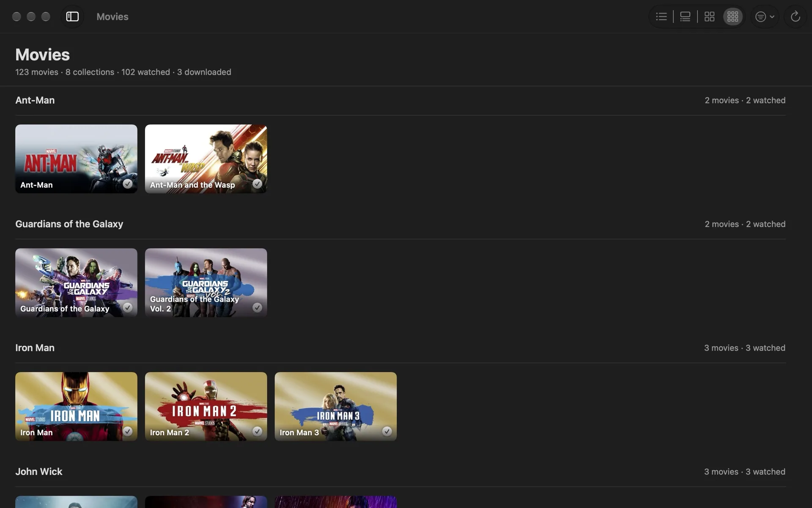812x508 pixels.
Task: Toggle watched checkmark on Iron Man 2
Action: (257, 431)
